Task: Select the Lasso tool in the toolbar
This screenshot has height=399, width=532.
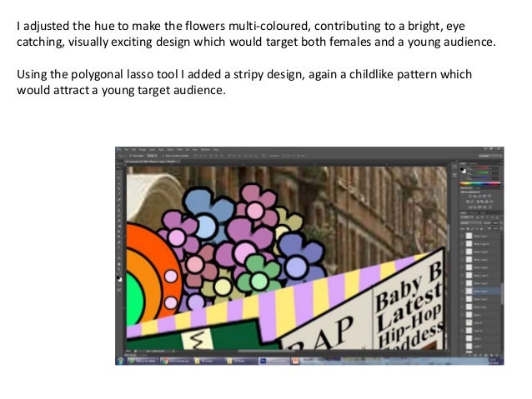Action: point(119,177)
